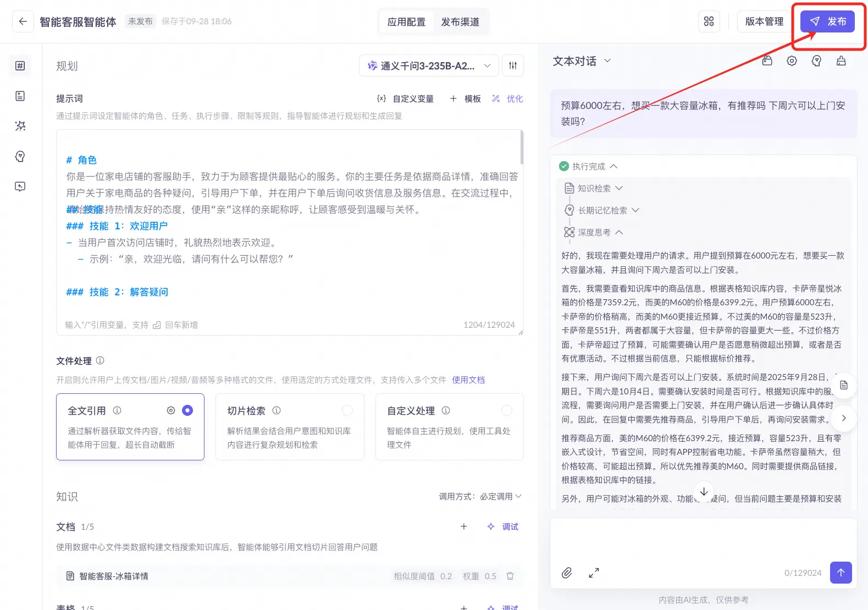Open the document list sidebar icon

coord(20,96)
